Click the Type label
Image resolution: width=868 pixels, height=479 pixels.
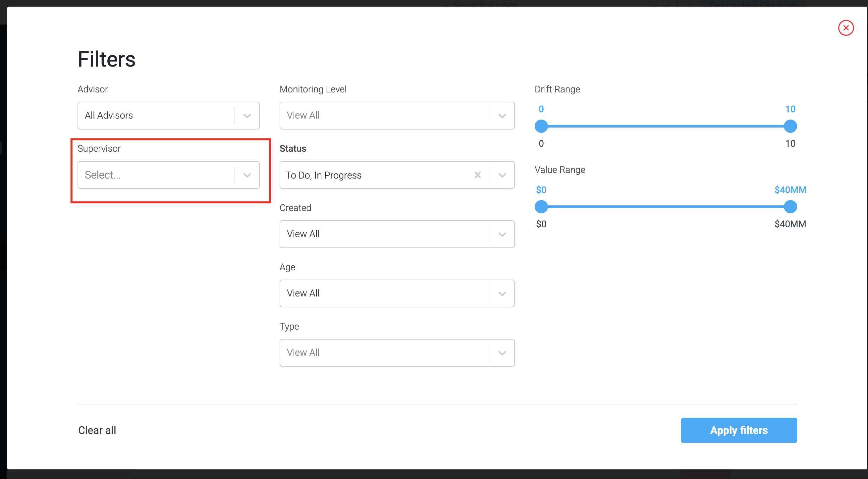[x=289, y=326]
